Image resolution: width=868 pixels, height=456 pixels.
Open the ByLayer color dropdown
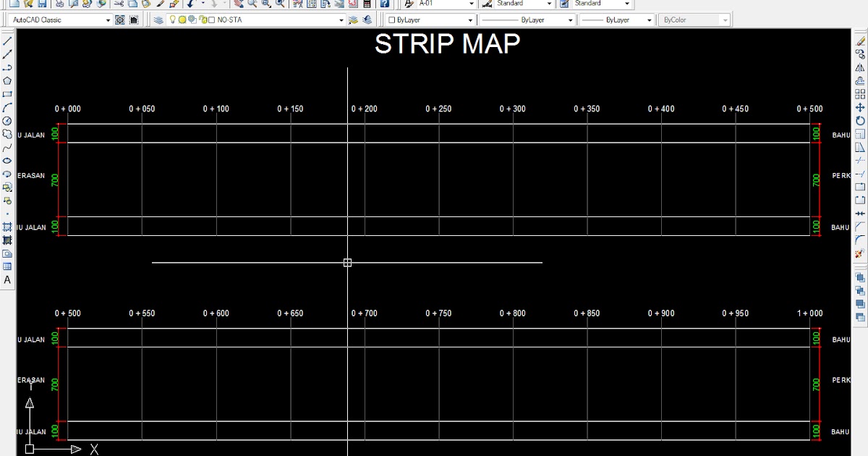[470, 20]
